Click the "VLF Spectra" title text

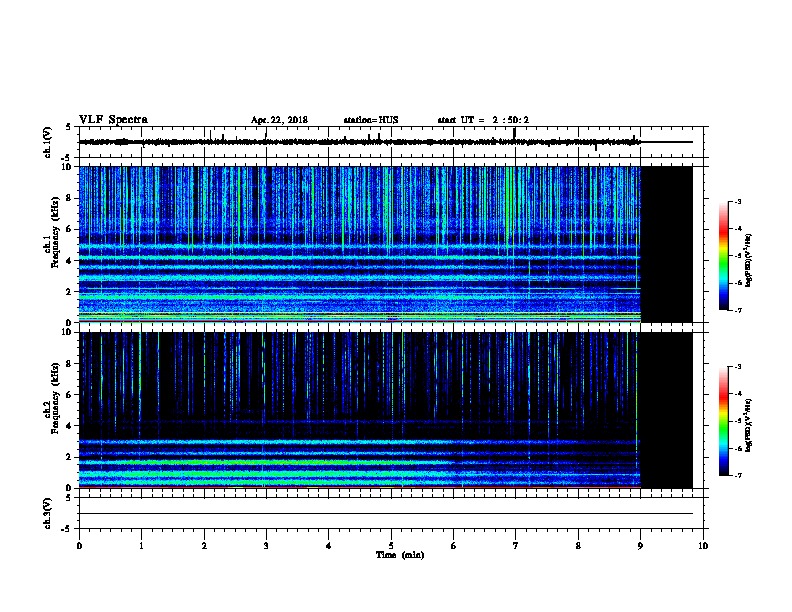click(x=113, y=120)
